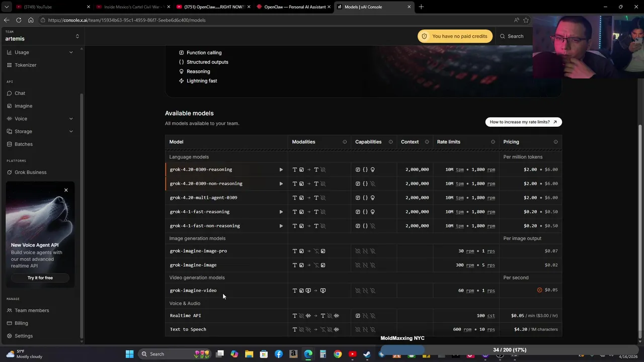Click the 'Lightning fast' feature text
Image resolution: width=644 pixels, height=362 pixels.
[202, 81]
